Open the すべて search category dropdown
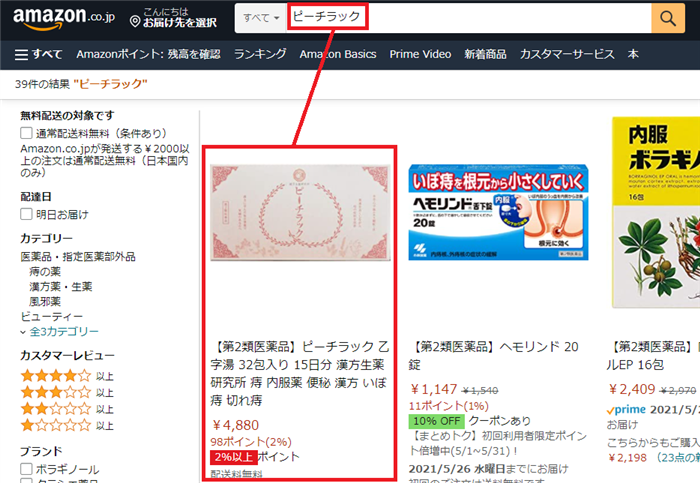 click(261, 18)
